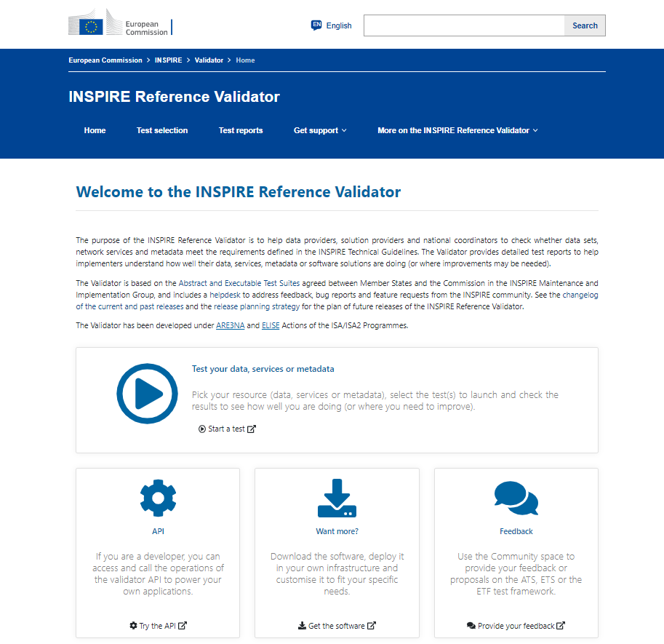Go to the Test selection menu item

(162, 130)
